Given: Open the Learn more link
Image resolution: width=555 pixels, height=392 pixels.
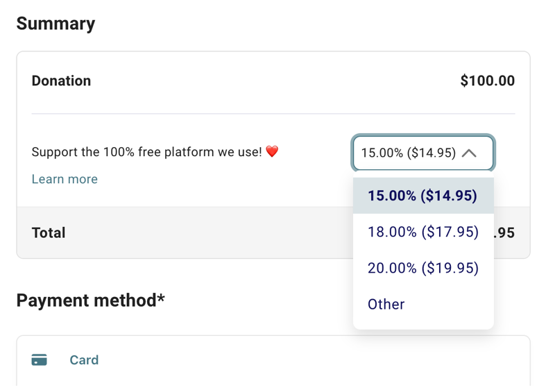Looking at the screenshot, I should 65,179.
